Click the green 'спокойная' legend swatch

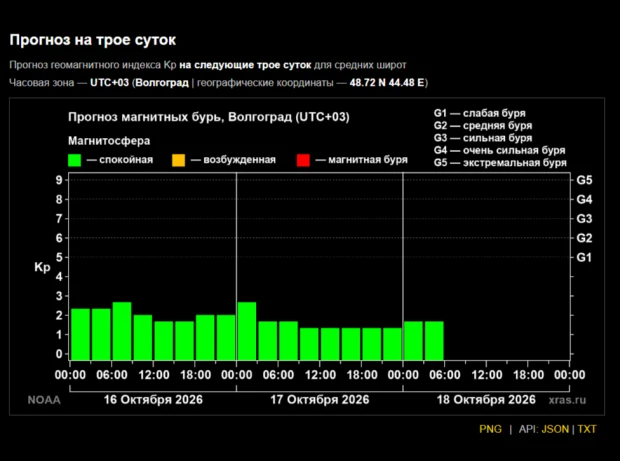point(74,160)
